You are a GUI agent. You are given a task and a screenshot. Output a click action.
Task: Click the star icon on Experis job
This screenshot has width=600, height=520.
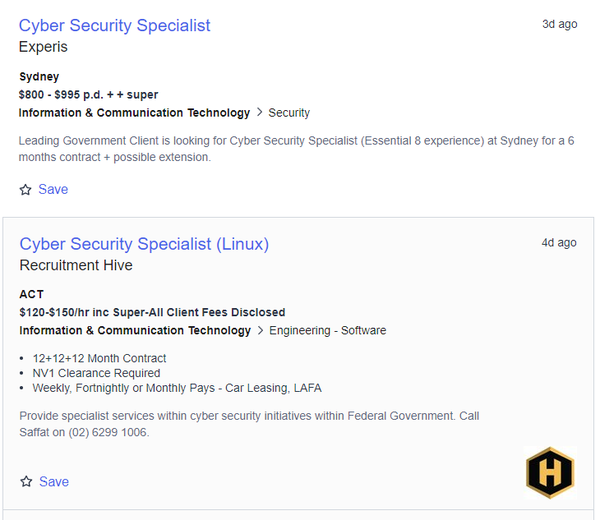tap(26, 189)
